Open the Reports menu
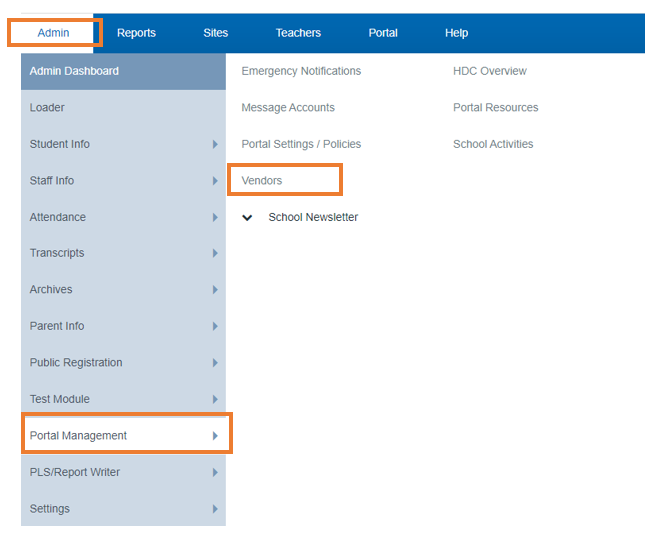This screenshot has width=653, height=546. click(136, 33)
